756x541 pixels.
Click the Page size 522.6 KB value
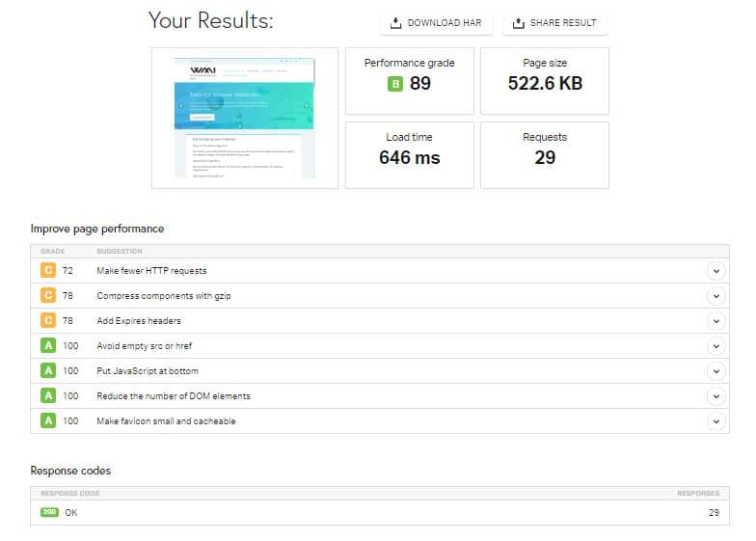tap(546, 83)
